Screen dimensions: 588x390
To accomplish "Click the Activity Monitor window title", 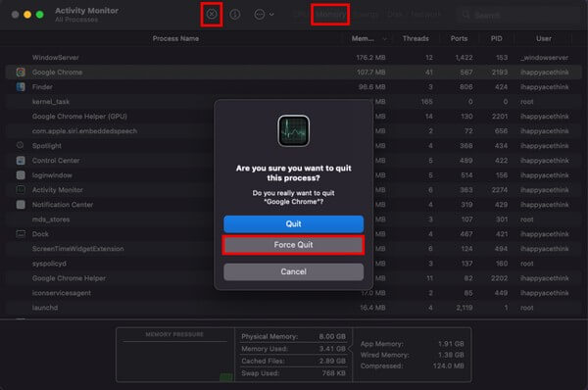I will point(86,11).
